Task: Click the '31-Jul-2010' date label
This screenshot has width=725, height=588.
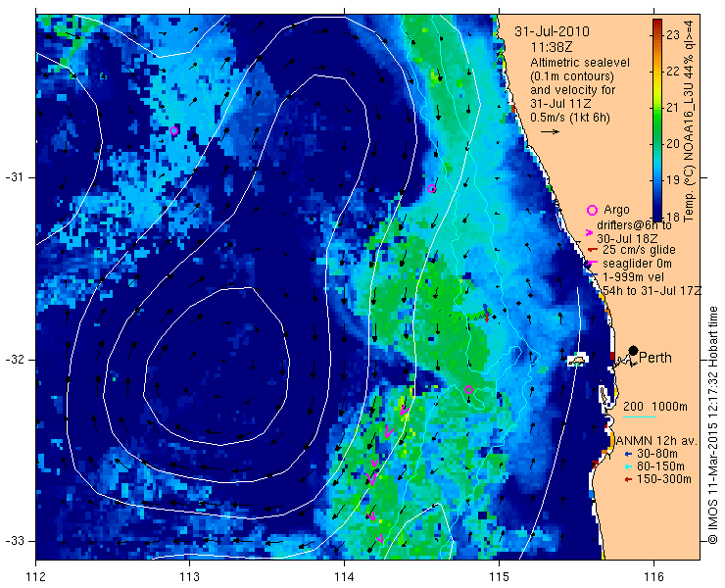Action: pyautogui.click(x=552, y=32)
